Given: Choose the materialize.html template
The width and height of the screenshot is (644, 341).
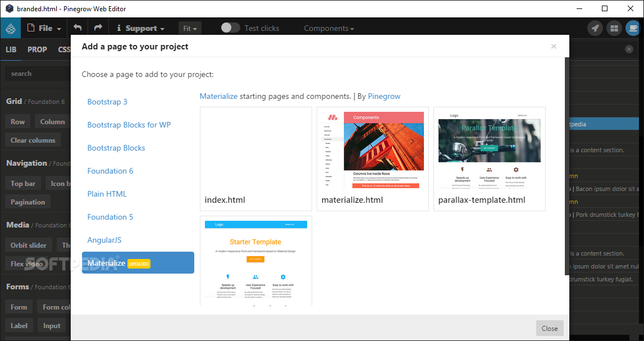Looking at the screenshot, I should (x=372, y=159).
